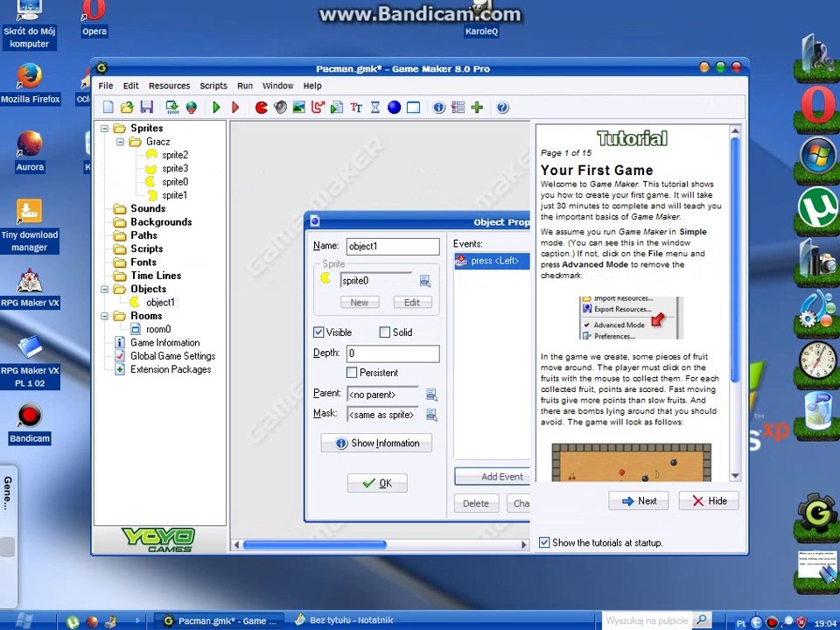Open Global Game Settings tree item
840x630 pixels.
pos(172,356)
